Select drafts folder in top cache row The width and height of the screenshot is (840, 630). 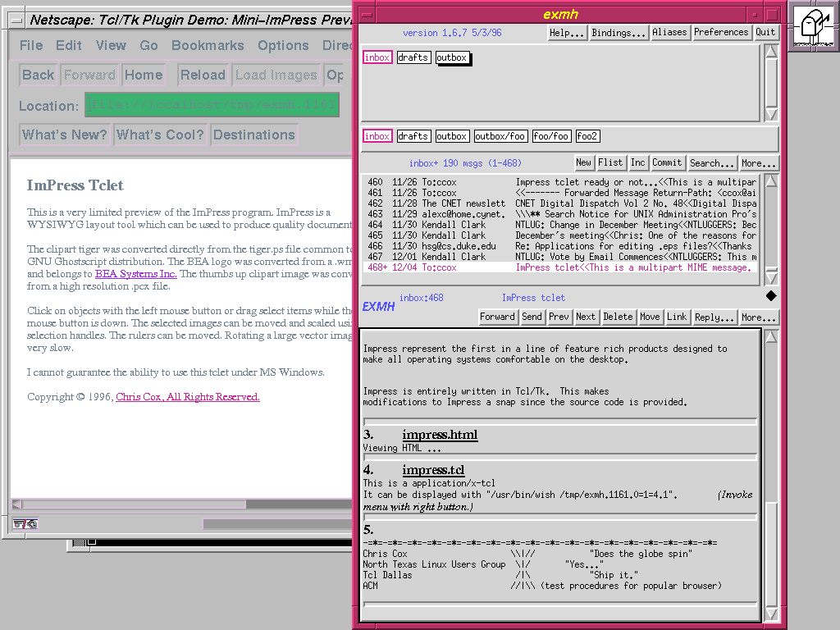pos(413,57)
